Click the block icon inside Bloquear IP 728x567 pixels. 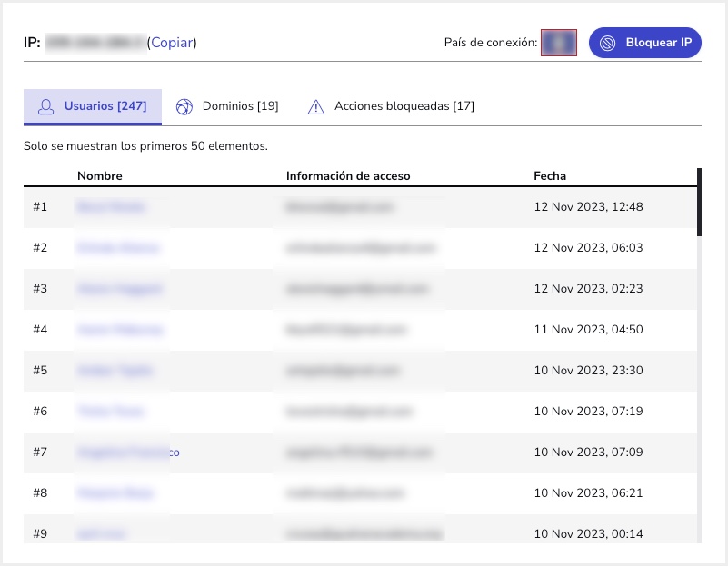click(x=608, y=43)
